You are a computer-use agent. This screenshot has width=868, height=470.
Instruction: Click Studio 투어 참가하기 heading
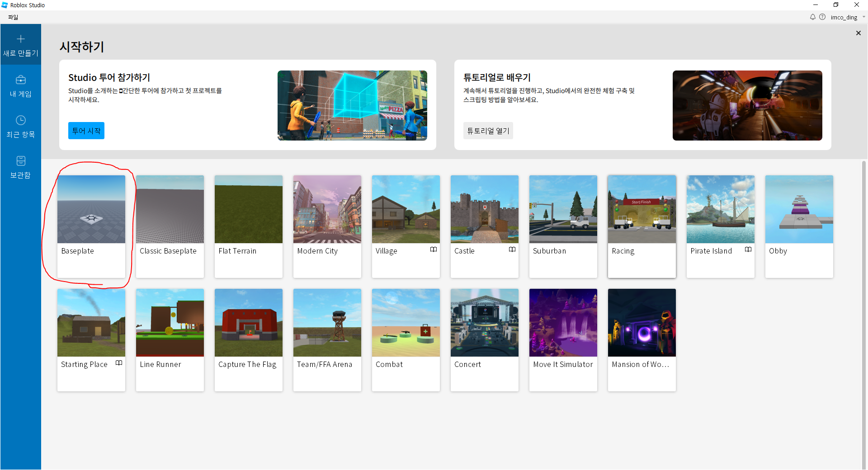(109, 77)
